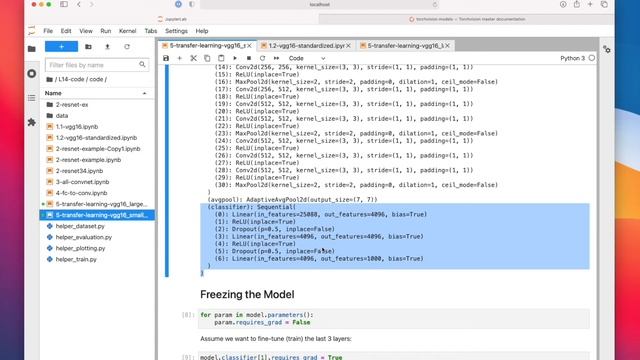
Task: Open the Help menu
Action: [202, 31]
